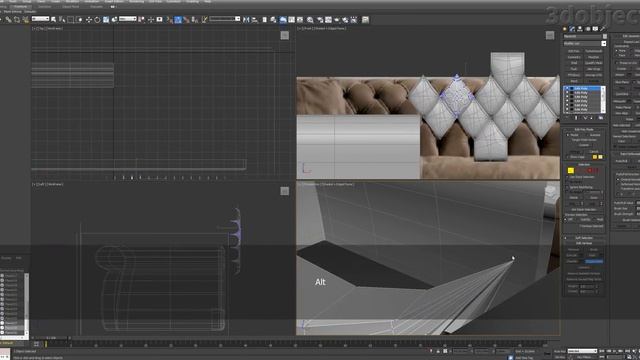Open the key filter Selected dropdown
640x360 pixels.
(582, 351)
